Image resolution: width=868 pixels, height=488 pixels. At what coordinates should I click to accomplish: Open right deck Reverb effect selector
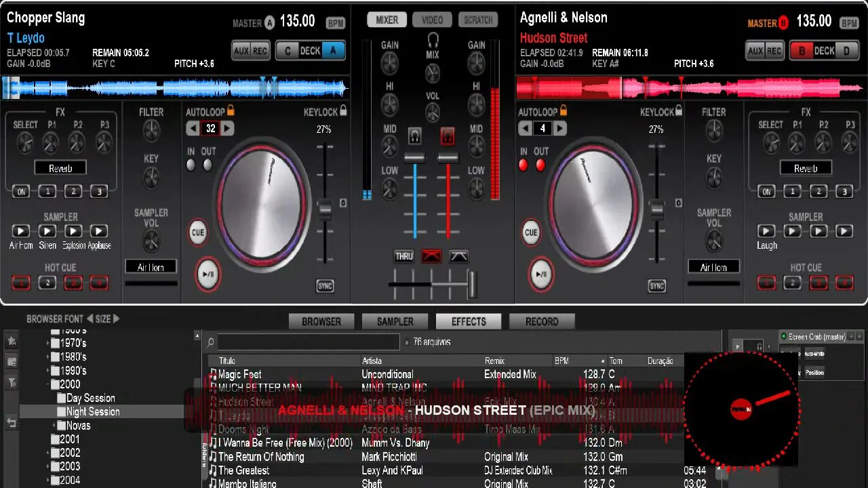[806, 168]
